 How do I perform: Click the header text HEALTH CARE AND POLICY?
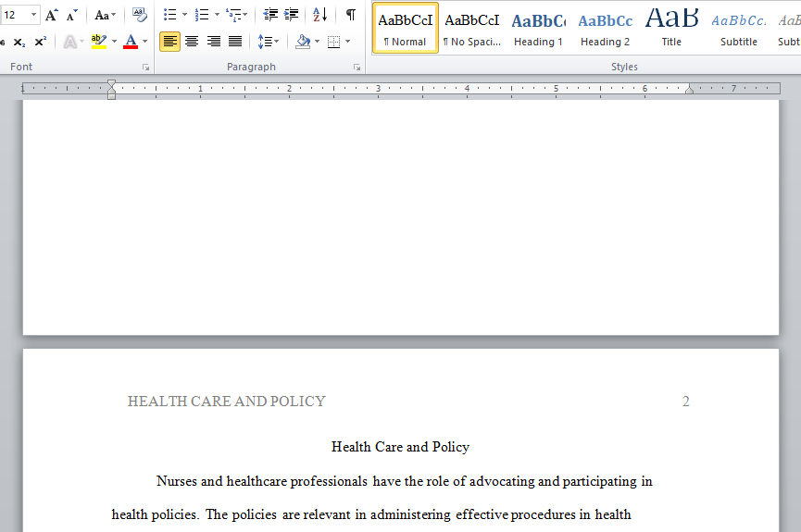tap(226, 402)
